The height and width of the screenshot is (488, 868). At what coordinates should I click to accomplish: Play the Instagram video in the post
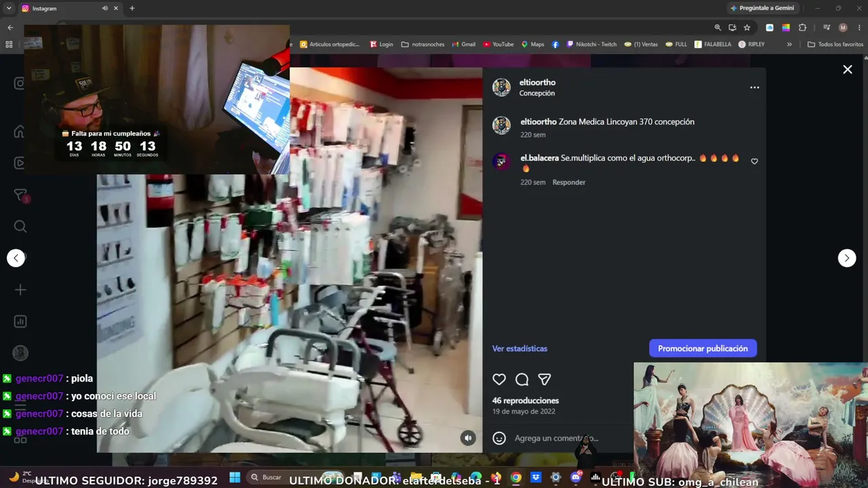click(x=290, y=260)
